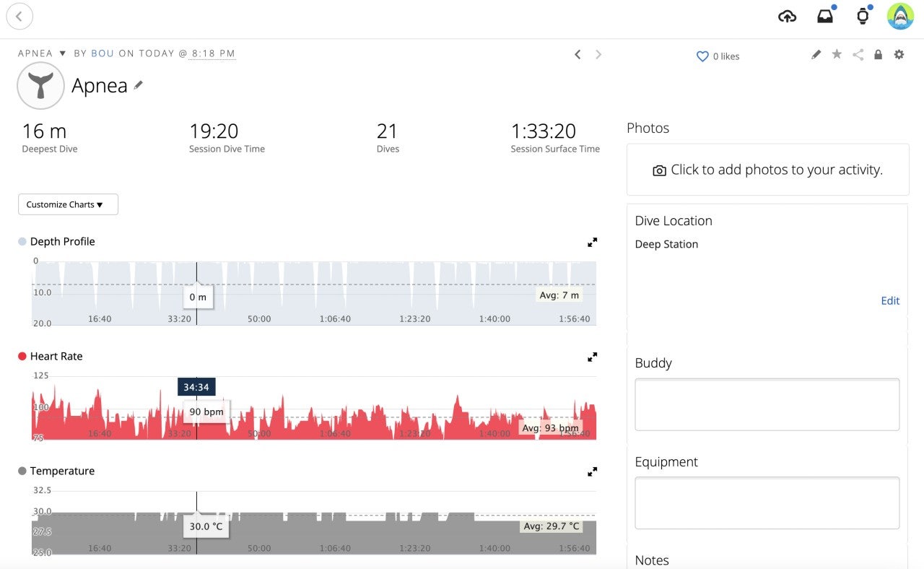
Task: Expand the Heart Rate chart fullscreen
Action: (592, 357)
